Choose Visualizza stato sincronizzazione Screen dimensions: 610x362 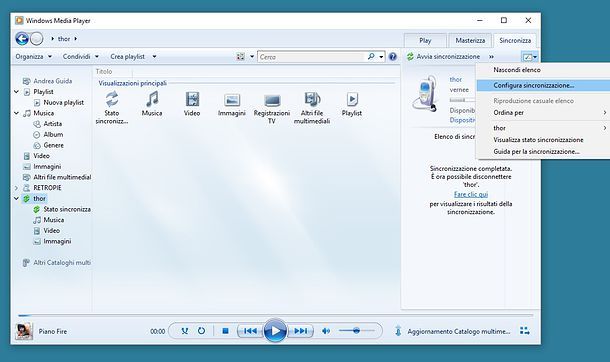coord(543,140)
